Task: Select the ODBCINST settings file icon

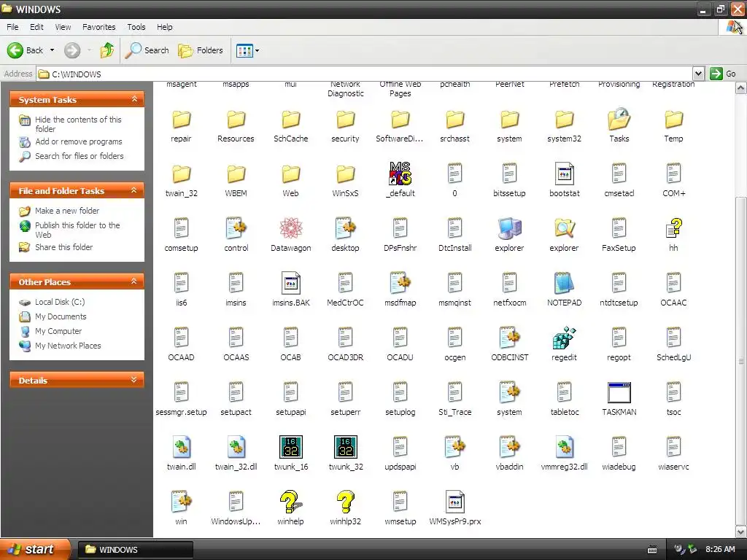Action: pyautogui.click(x=509, y=338)
